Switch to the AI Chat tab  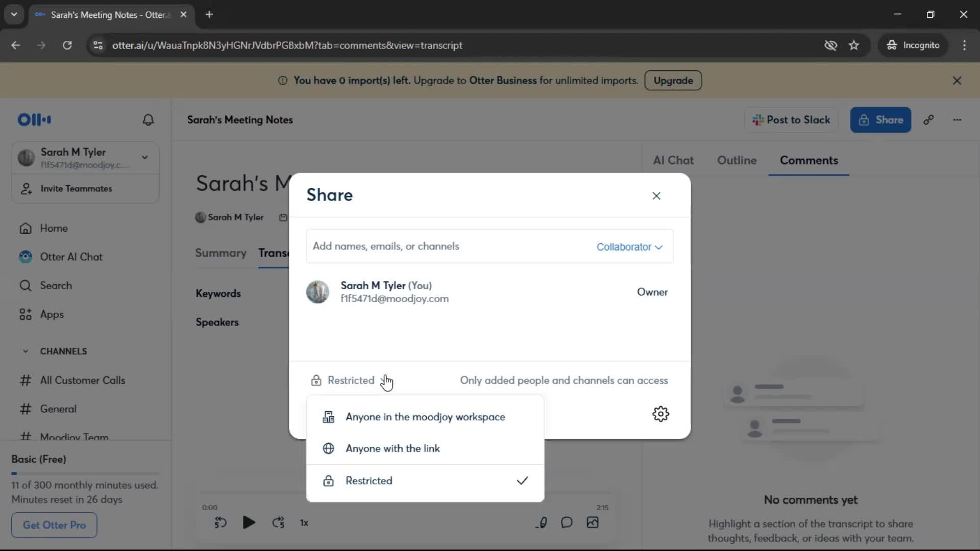pyautogui.click(x=673, y=160)
